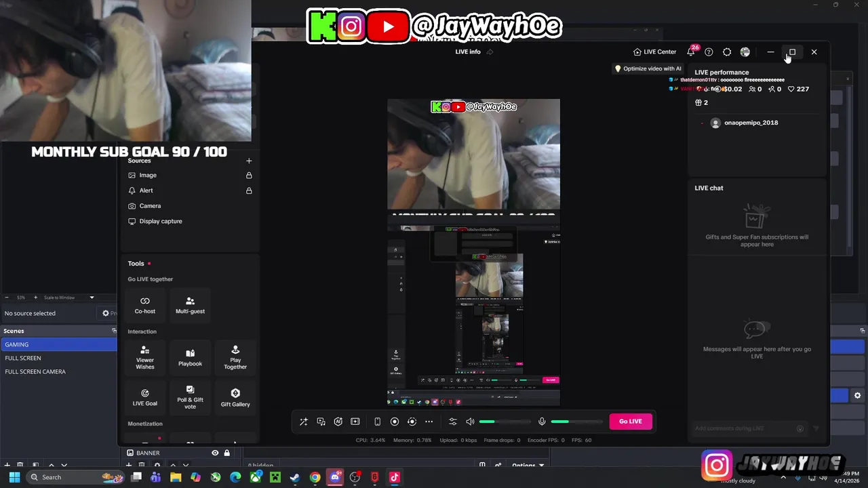Open Steam from taskbar
This screenshot has width=868, height=488.
[295, 477]
